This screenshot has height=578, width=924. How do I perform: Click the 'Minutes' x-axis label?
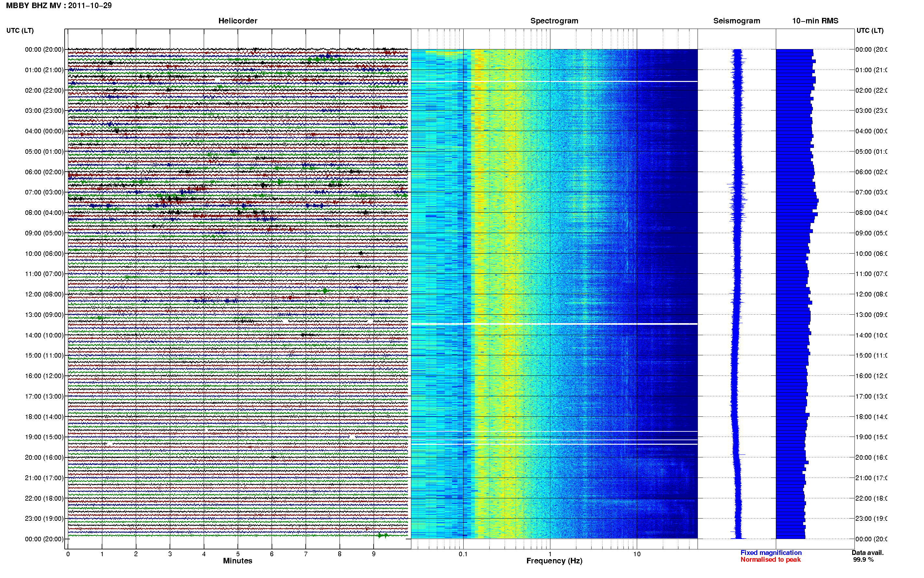point(237,561)
